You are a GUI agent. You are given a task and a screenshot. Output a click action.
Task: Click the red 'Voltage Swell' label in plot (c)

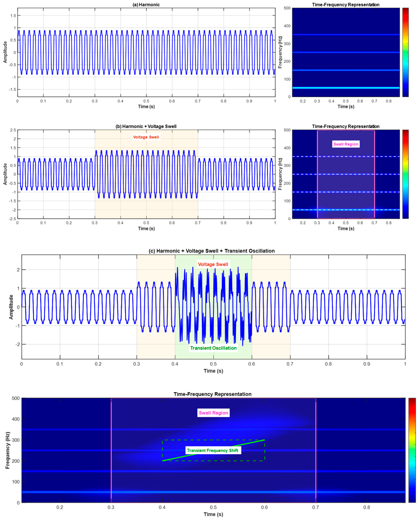213,264
